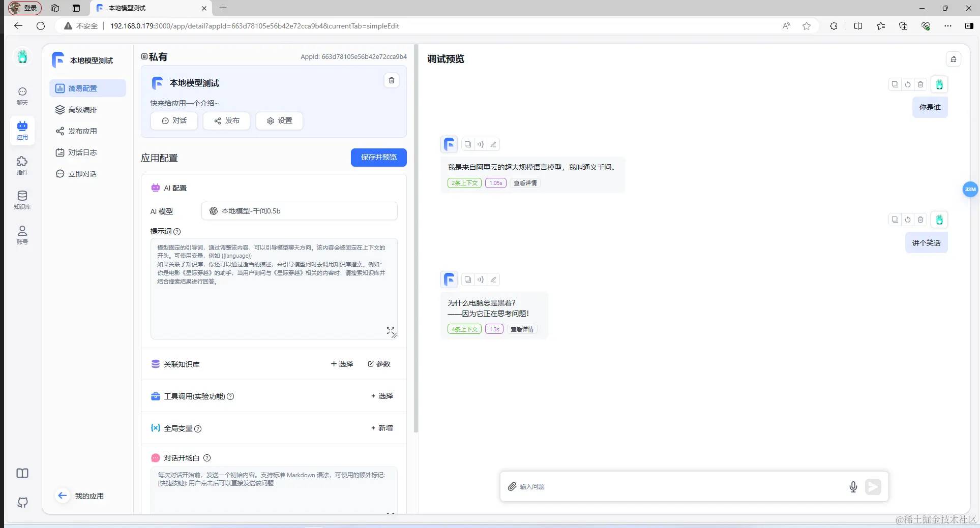Play audio for the joke reply

coord(481,279)
